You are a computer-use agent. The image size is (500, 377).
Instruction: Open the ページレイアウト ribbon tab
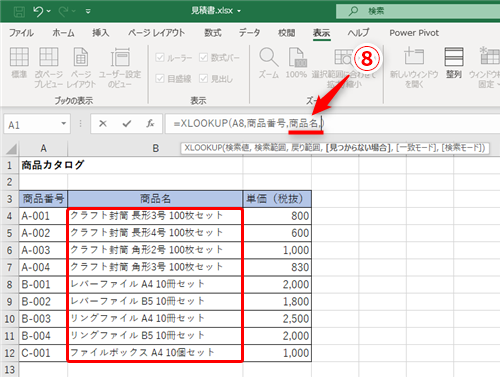coord(156,33)
